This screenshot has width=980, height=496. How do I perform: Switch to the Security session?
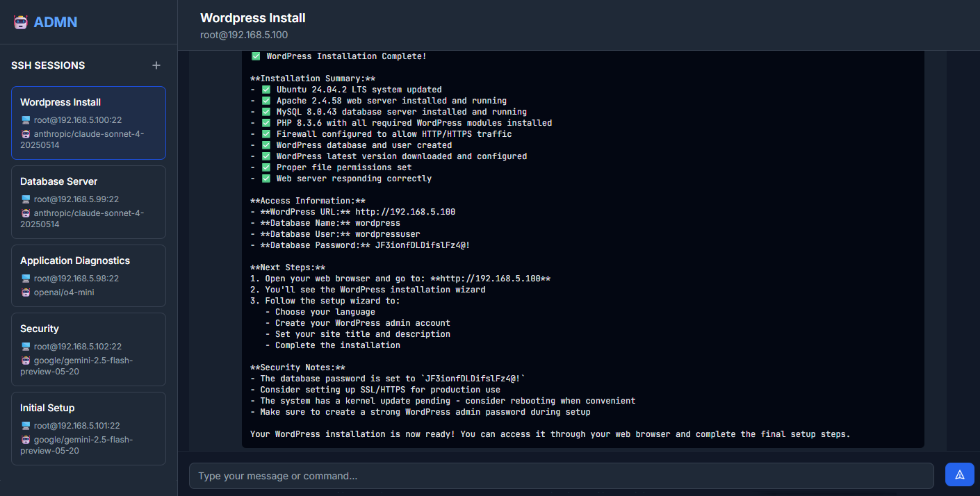pyautogui.click(x=88, y=349)
